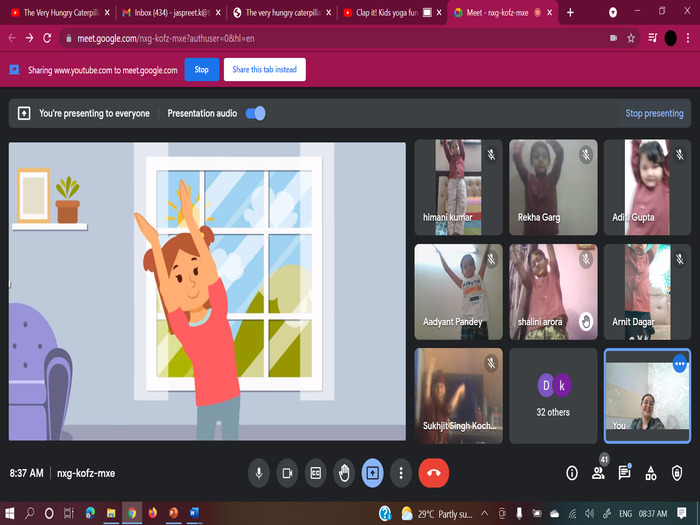Go back in browser history
Viewport: 700px width, 525px height.
(x=12, y=38)
